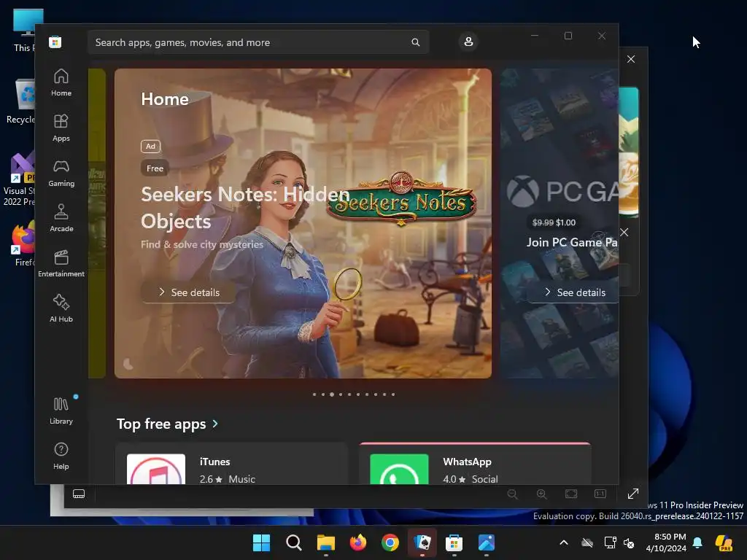See details for Seekers Notes: Hidden Objects
Screen dimensions: 747x560
189,292
